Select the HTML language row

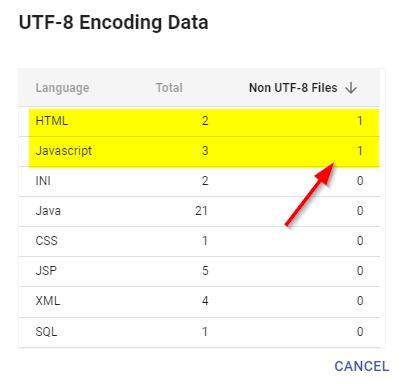pyautogui.click(x=199, y=121)
